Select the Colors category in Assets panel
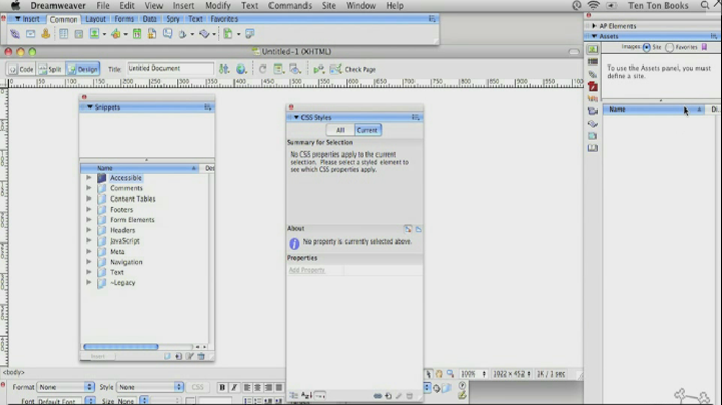This screenshot has height=405, width=722. [593, 61]
